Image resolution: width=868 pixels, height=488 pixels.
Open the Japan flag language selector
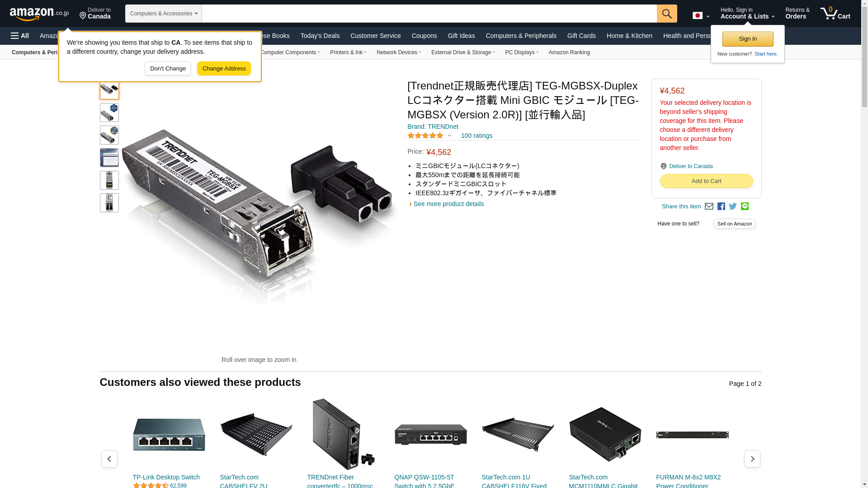coord(701,15)
